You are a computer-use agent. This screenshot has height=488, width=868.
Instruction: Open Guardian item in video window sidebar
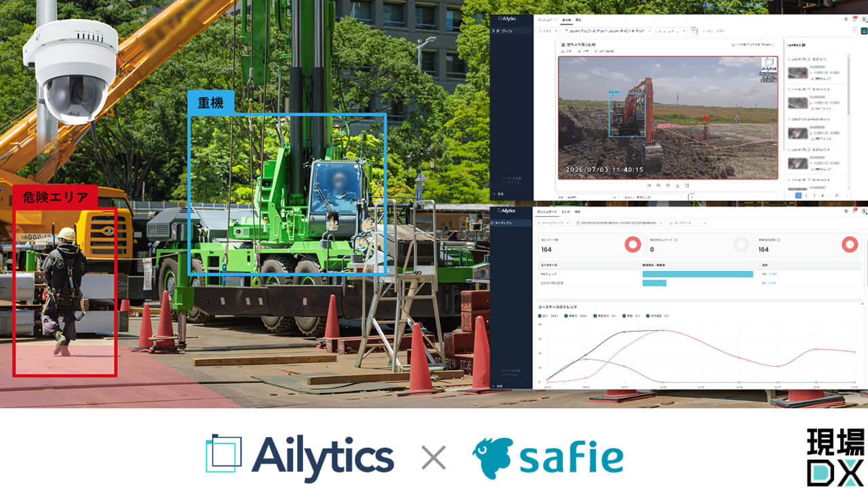[511, 30]
